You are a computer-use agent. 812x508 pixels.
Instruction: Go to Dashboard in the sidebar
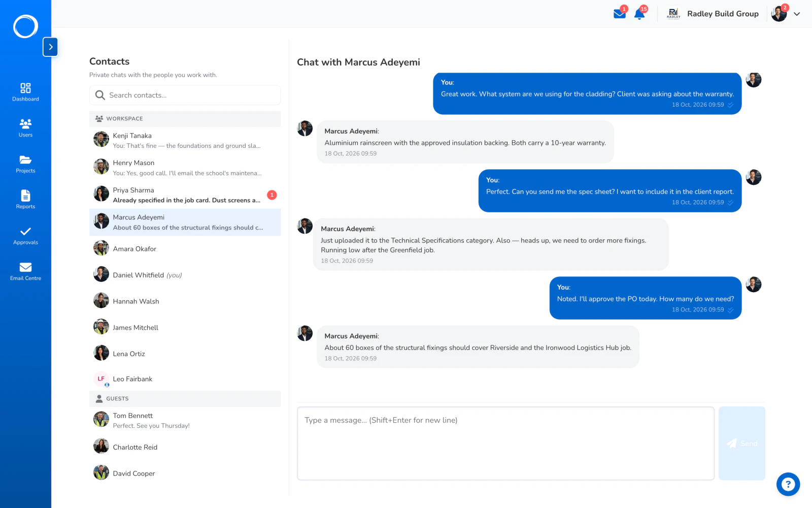pyautogui.click(x=25, y=92)
